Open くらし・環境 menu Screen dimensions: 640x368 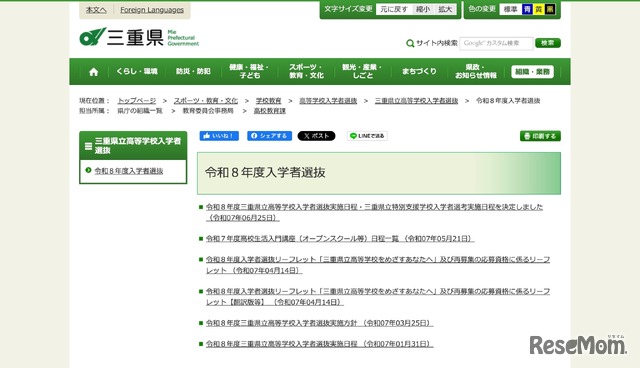tap(137, 71)
